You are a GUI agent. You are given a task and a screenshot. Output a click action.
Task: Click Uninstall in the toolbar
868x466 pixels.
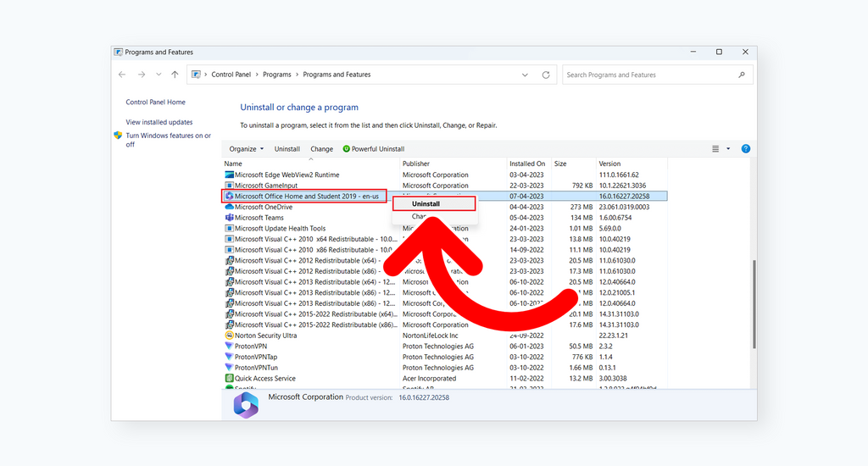coord(287,149)
